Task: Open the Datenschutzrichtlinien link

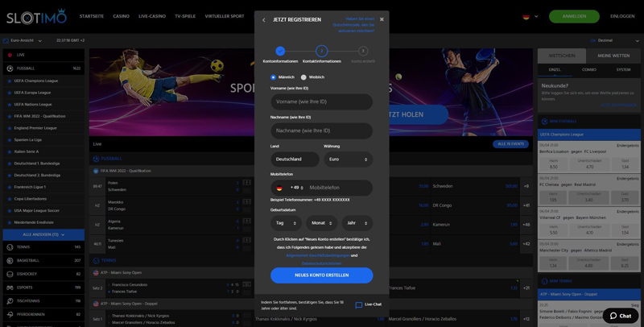Action: (x=321, y=263)
